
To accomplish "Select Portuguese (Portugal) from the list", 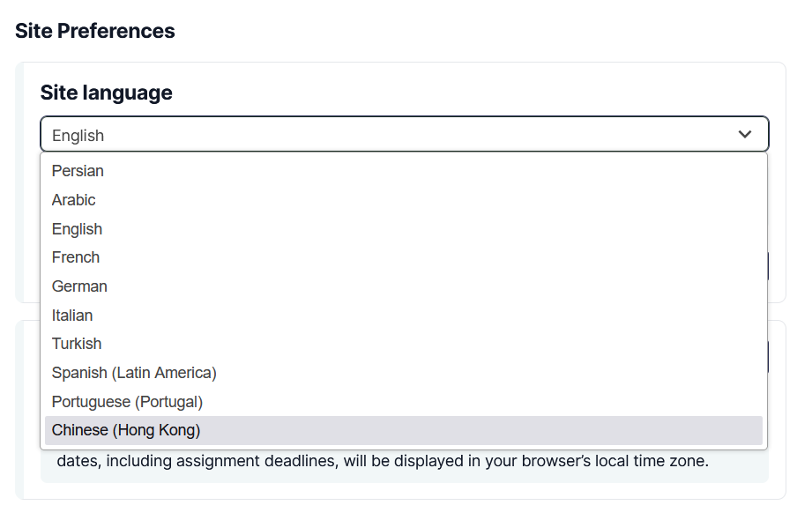I will coord(404,402).
